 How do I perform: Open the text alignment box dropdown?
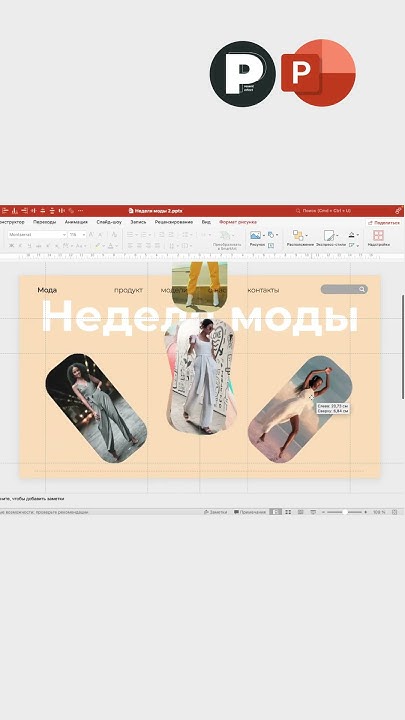point(187,246)
